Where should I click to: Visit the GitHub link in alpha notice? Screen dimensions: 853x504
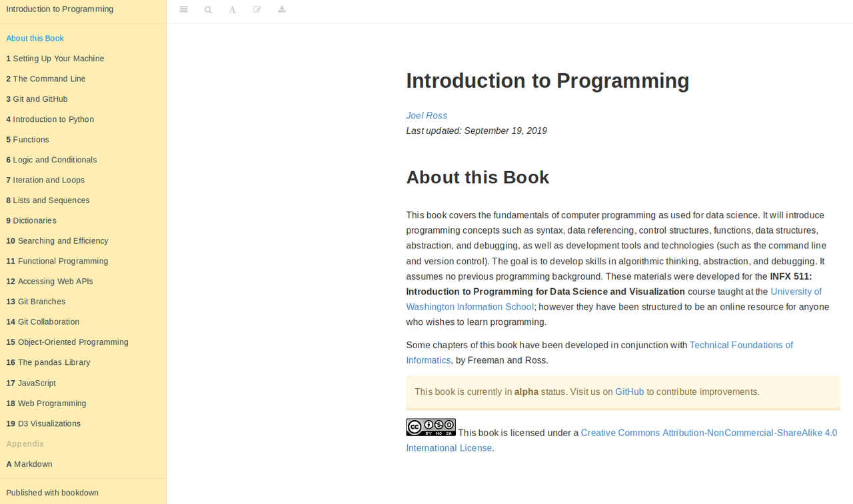629,392
